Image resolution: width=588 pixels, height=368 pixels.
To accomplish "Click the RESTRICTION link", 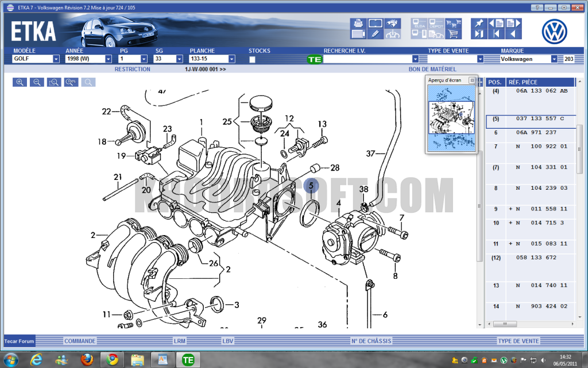I will [131, 69].
